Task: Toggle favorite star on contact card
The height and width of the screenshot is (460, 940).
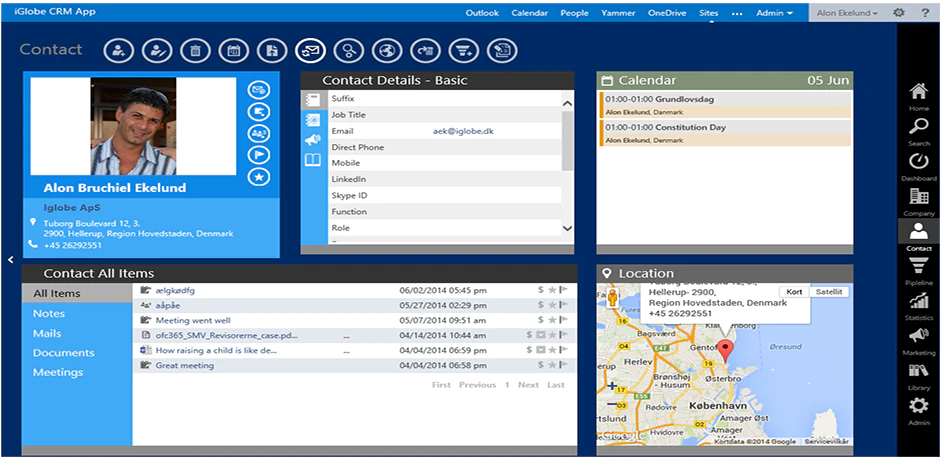Action: tap(259, 177)
